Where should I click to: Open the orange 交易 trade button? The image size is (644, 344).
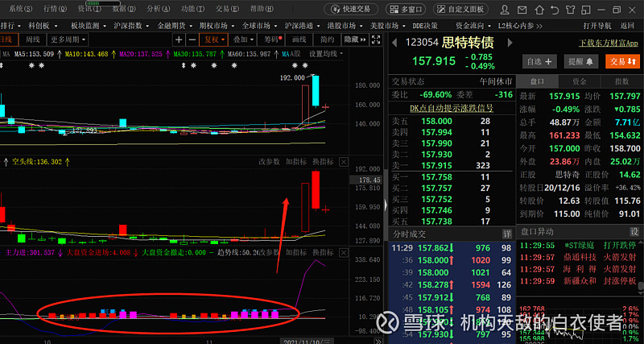click(622, 62)
